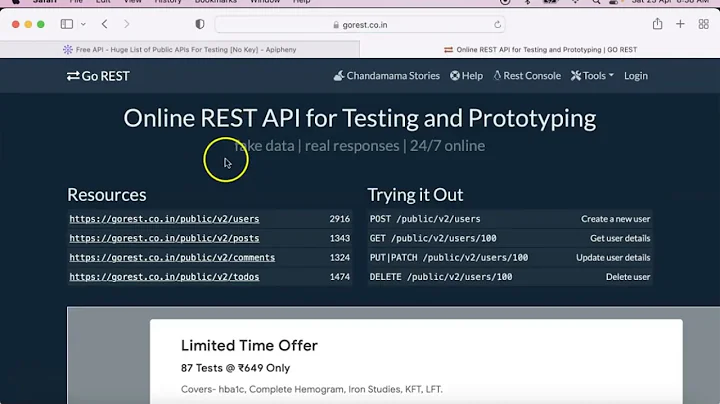Reload the page using refresh icon
720x404 pixels.
pos(497,25)
